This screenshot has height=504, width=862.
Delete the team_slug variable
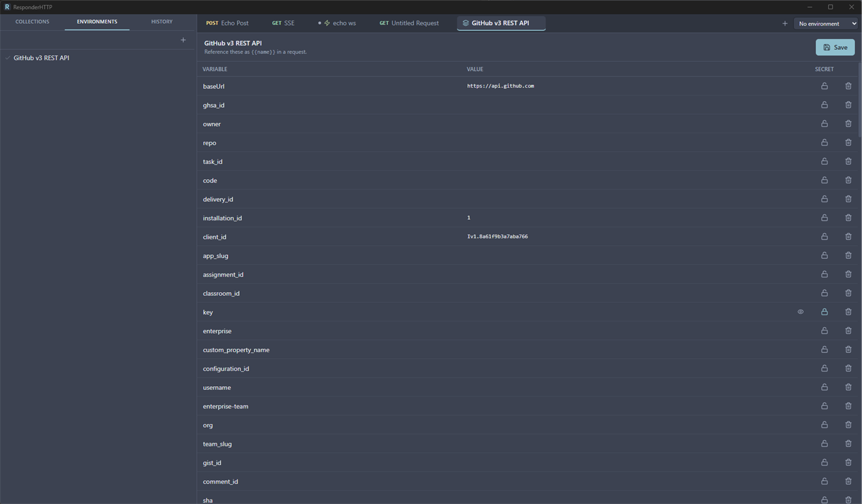[848, 444]
